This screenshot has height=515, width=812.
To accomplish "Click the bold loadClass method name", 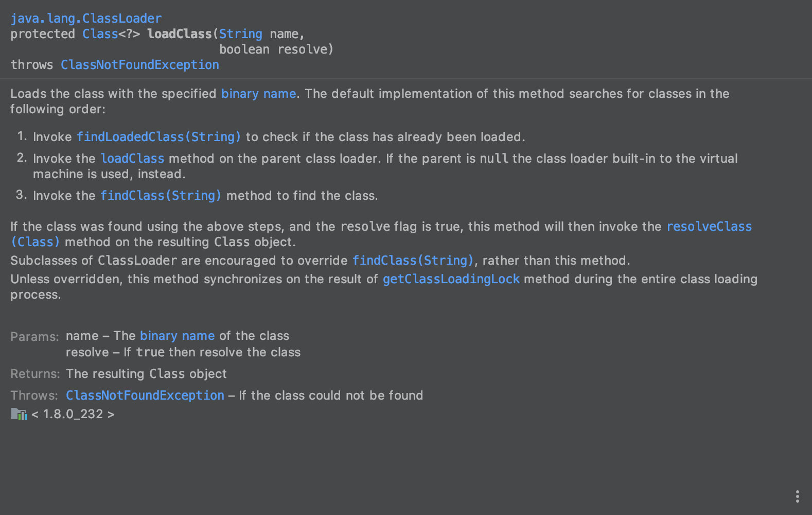I will tap(180, 34).
